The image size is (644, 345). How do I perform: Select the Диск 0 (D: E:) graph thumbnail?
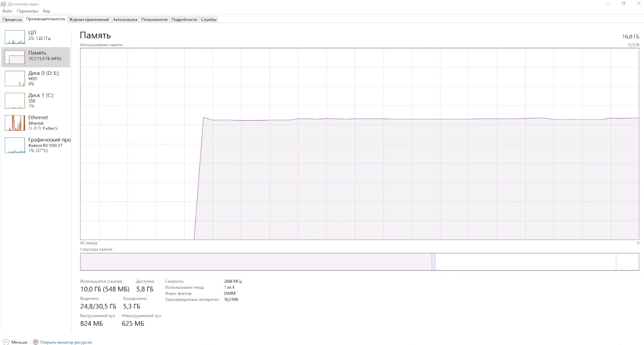(x=15, y=78)
